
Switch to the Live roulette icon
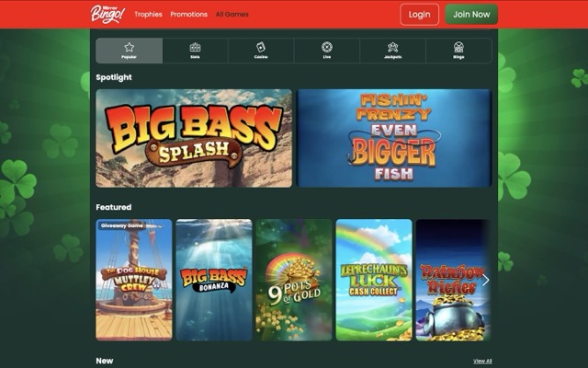click(327, 51)
